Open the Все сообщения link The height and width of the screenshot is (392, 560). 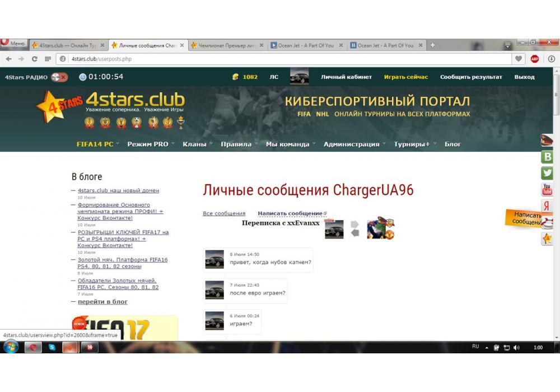[x=224, y=213]
